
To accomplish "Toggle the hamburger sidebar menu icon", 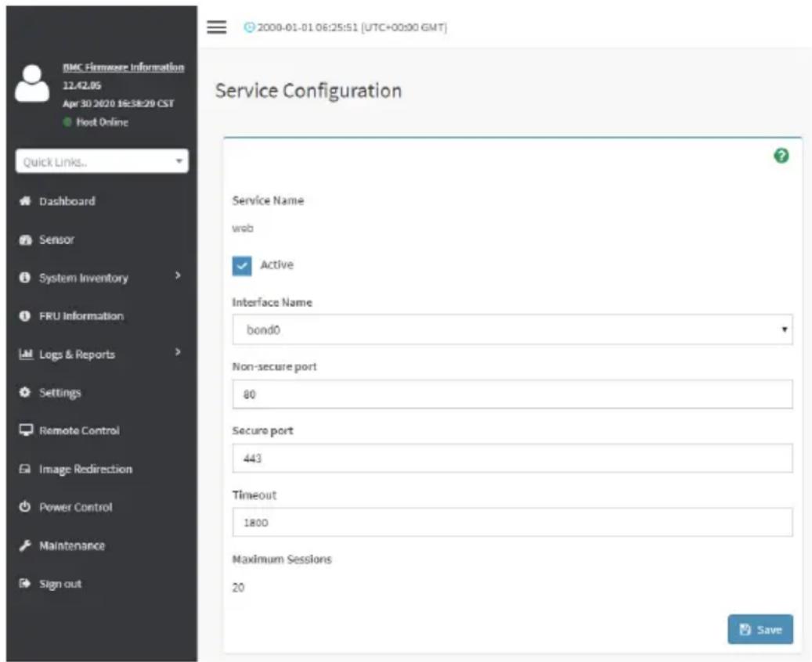I will 216,27.
